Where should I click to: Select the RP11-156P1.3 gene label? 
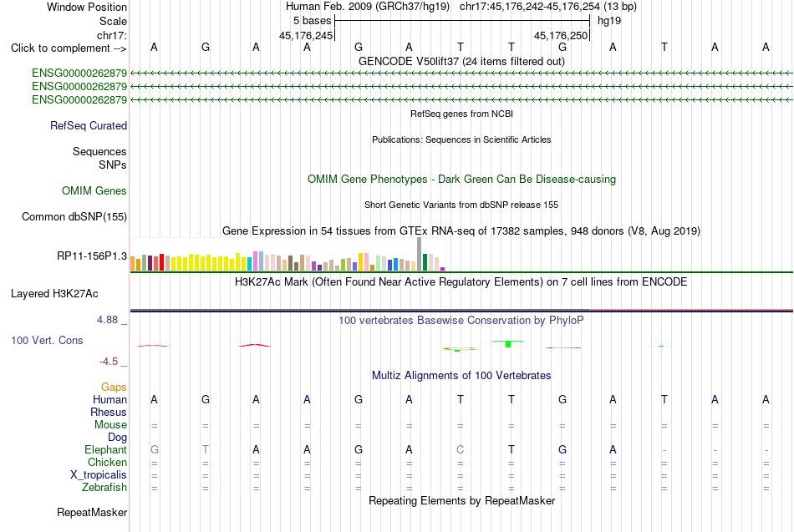92,256
